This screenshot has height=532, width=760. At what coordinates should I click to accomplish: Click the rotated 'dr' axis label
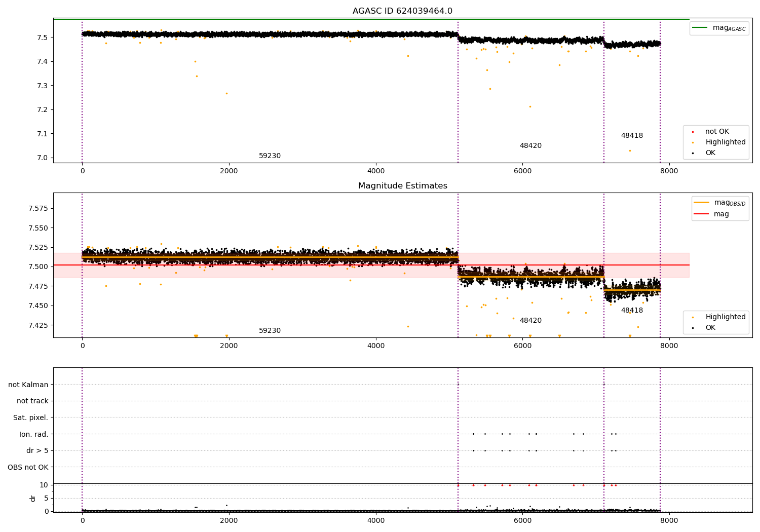[33, 499]
